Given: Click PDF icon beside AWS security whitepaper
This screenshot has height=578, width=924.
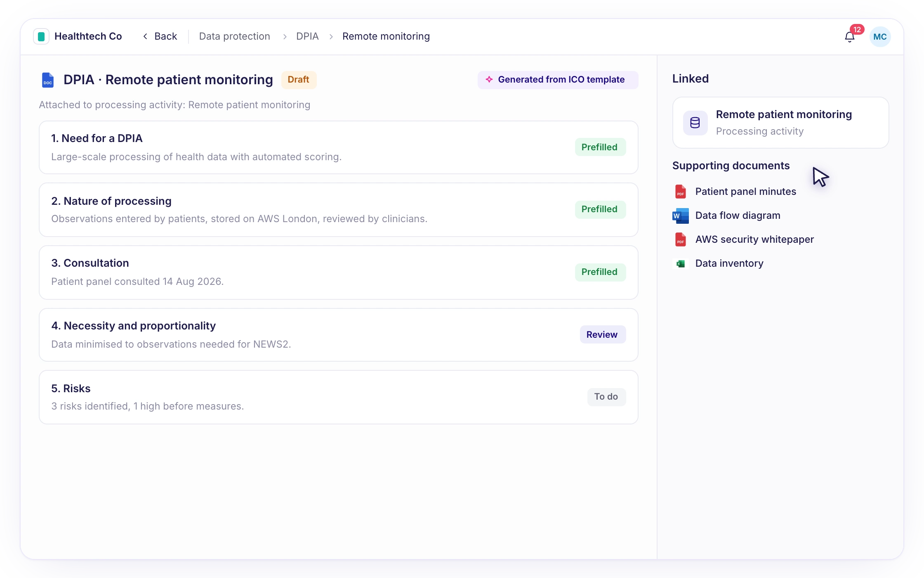Looking at the screenshot, I should tap(681, 239).
